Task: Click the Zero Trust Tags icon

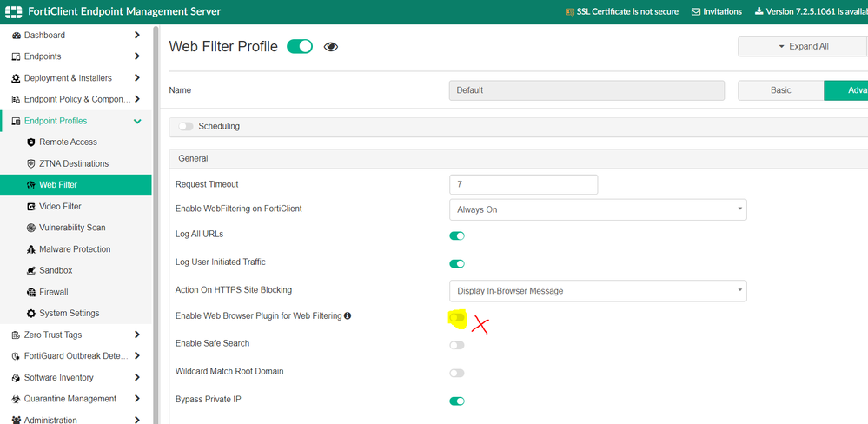Action: [16, 335]
